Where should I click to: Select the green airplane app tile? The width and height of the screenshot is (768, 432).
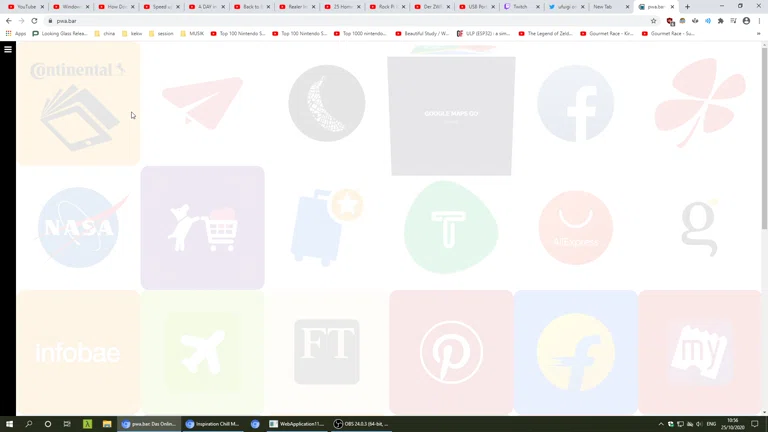pos(203,352)
